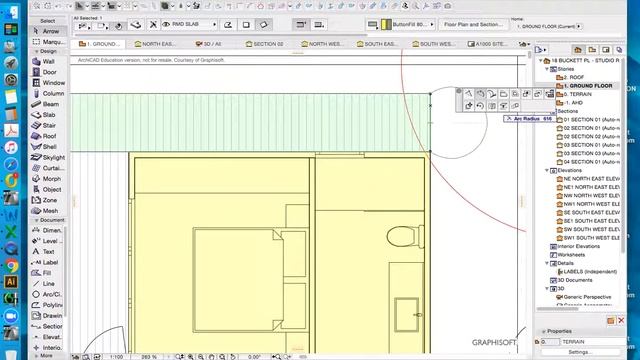Activate the Label tool
640x360 pixels.
point(47,262)
